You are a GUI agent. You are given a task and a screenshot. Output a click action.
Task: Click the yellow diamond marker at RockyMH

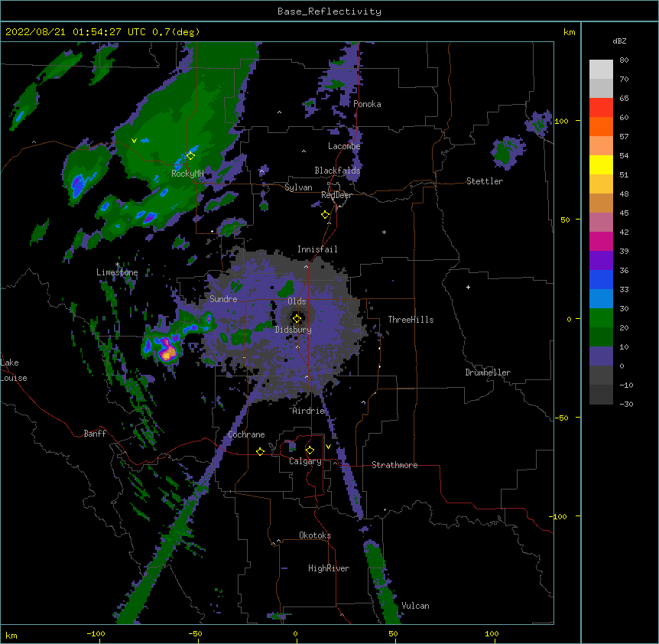[x=190, y=155]
